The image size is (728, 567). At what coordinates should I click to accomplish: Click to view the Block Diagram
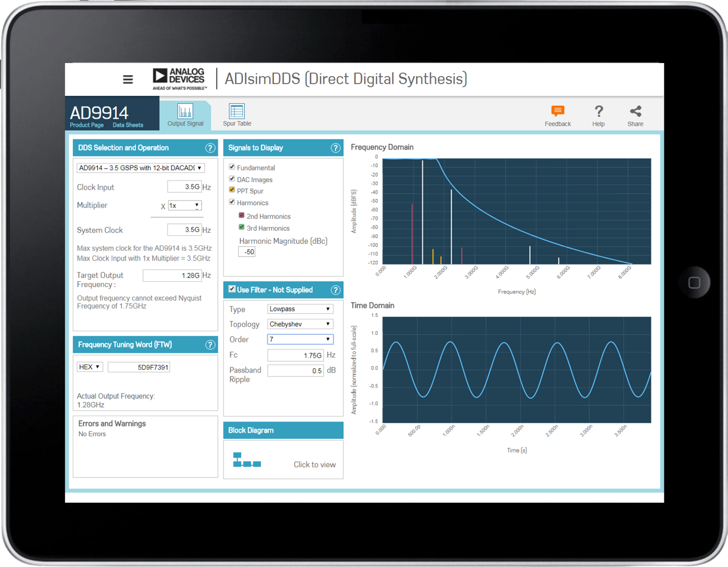point(315,464)
